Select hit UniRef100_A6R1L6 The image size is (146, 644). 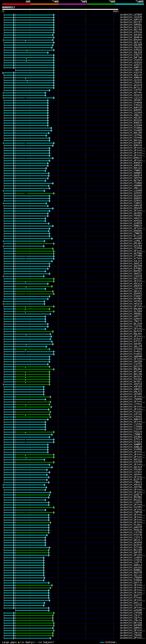click(x=131, y=565)
